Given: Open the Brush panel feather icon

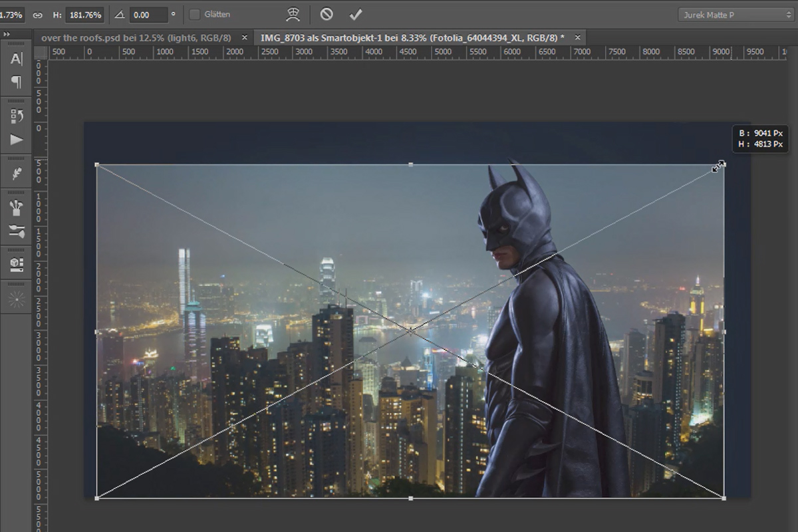Looking at the screenshot, I should (17, 174).
